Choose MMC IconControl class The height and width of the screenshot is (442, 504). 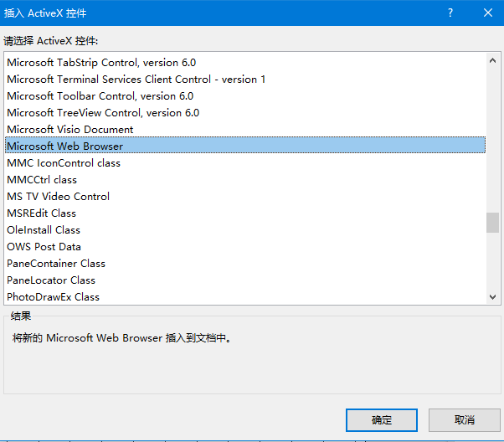pyautogui.click(x=64, y=163)
